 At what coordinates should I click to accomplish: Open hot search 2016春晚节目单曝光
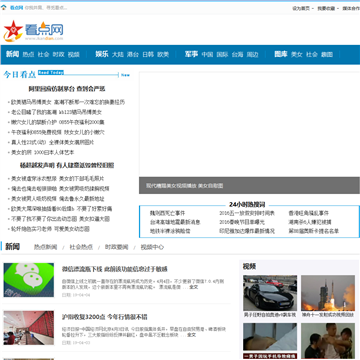pos(242,222)
